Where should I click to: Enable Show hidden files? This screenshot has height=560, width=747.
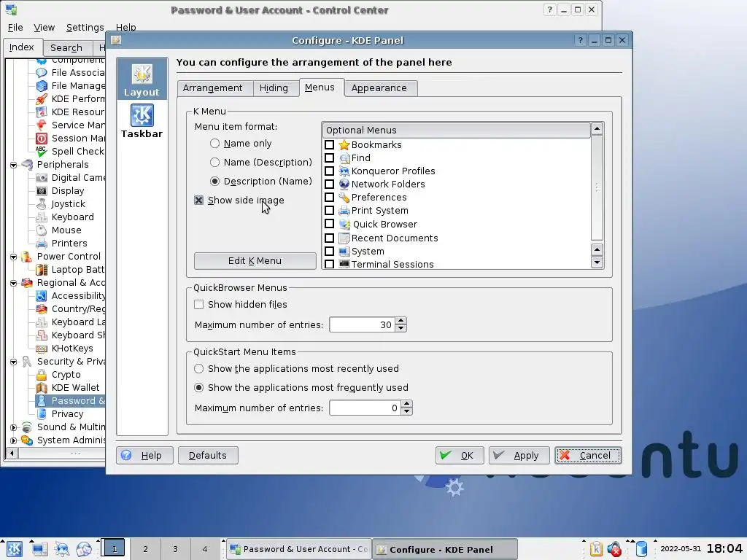pyautogui.click(x=198, y=304)
